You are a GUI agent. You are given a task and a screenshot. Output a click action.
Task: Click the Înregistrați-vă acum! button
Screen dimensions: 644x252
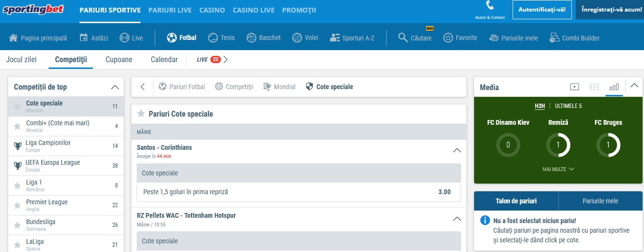[610, 10]
